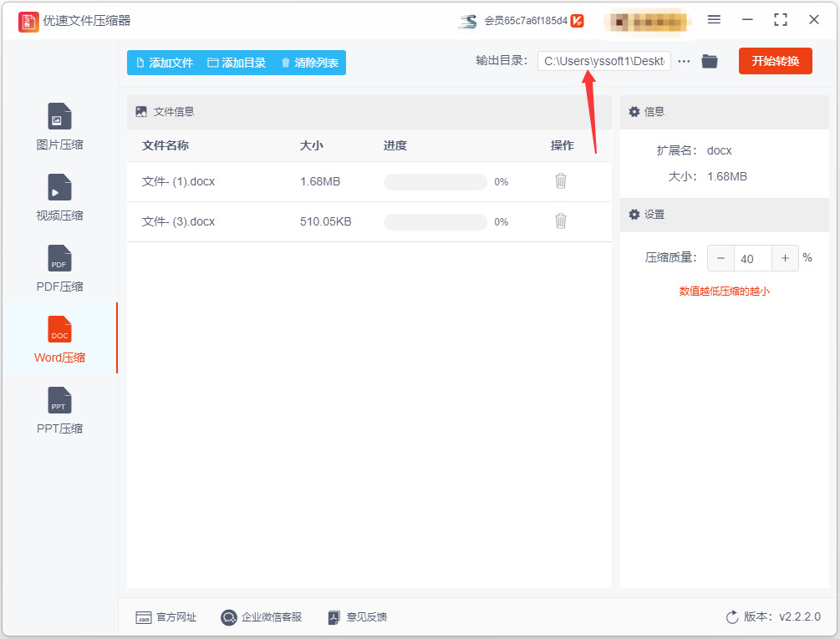Click the 文件信息 header image icon
840x639 pixels.
[141, 111]
